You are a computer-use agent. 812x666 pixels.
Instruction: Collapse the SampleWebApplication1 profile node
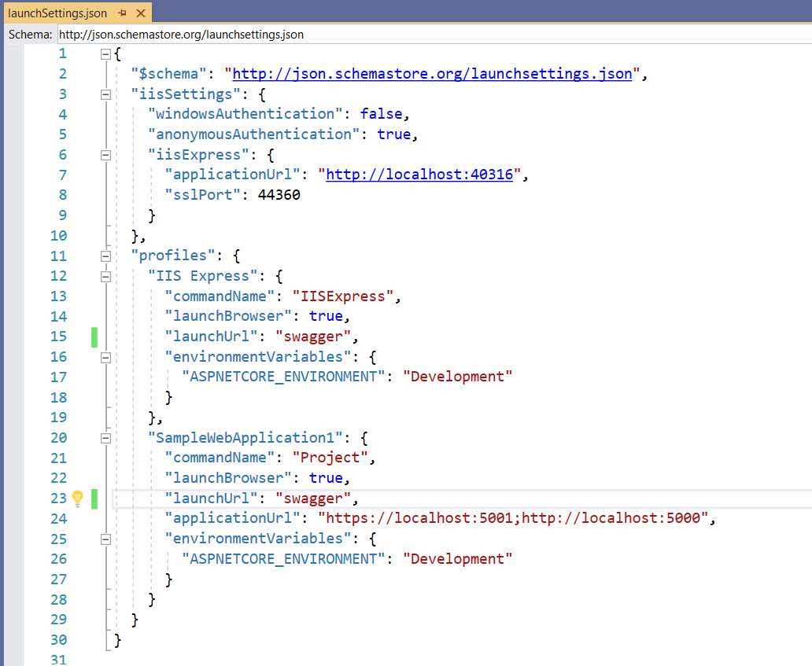105,437
